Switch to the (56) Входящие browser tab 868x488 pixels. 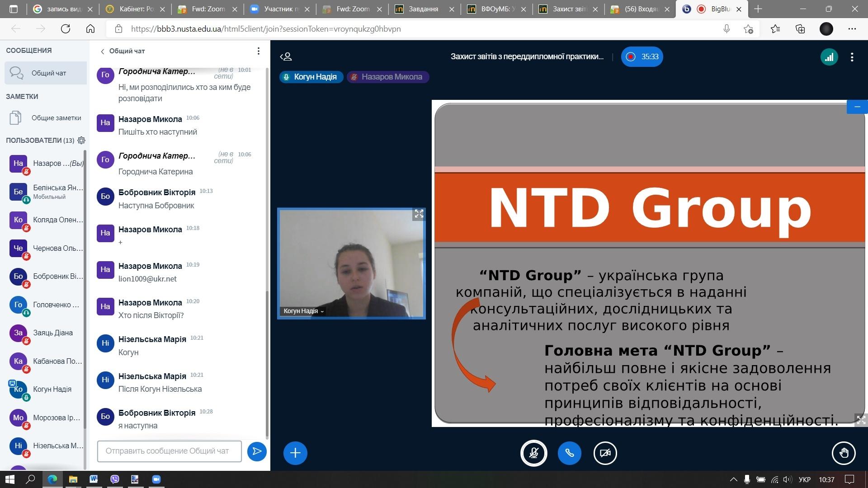[x=639, y=9]
